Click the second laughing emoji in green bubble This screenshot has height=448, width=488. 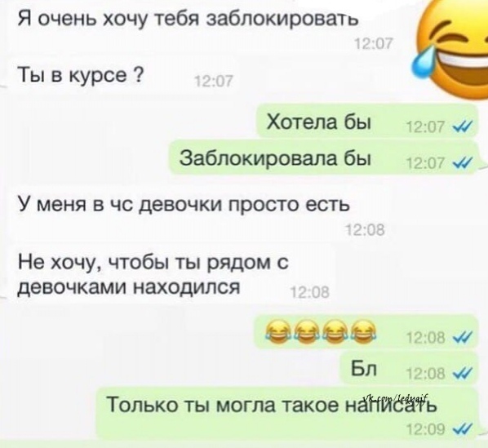306,331
